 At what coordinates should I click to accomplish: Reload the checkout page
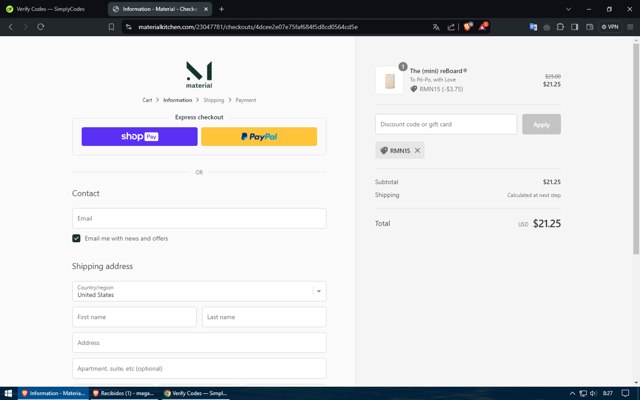point(40,27)
